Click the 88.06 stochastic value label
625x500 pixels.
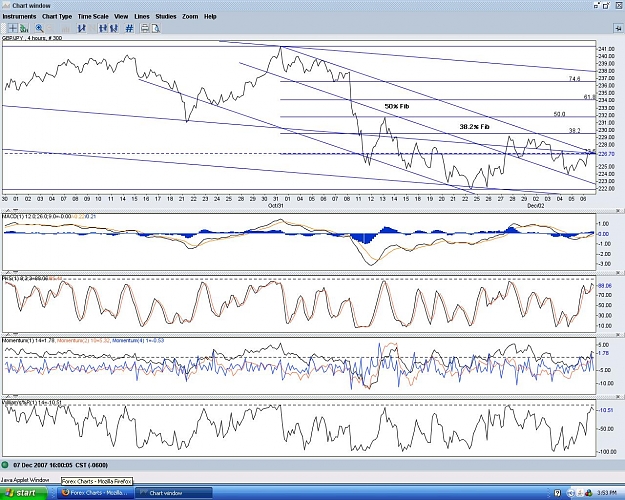[605, 285]
